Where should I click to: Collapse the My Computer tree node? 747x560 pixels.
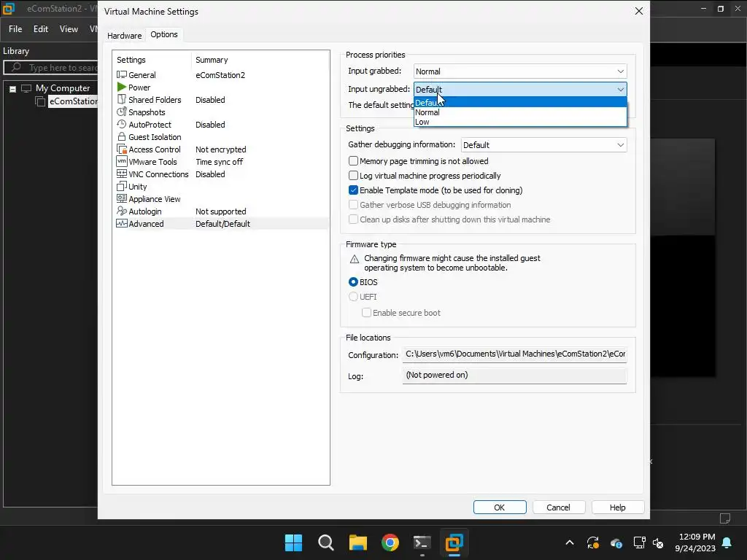tap(13, 88)
